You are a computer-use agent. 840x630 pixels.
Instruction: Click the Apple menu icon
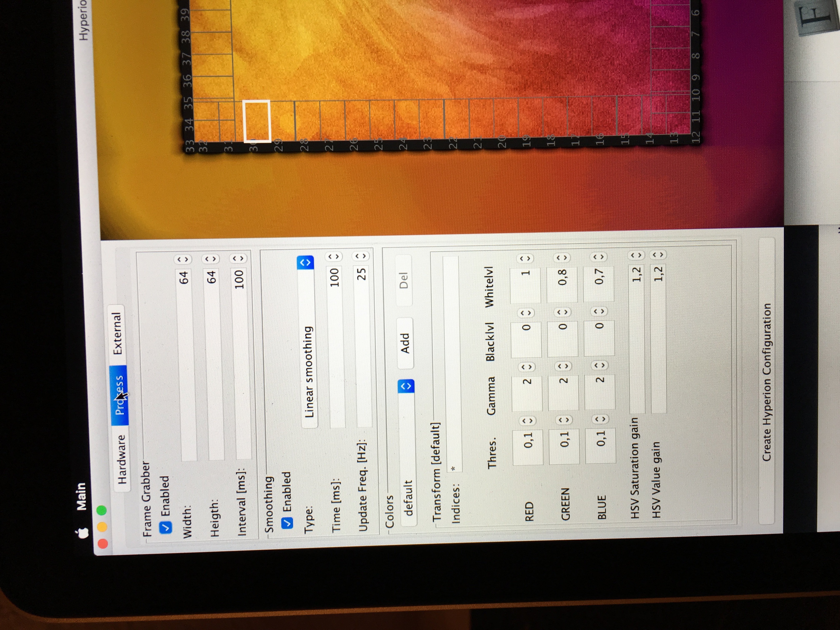coord(82,533)
